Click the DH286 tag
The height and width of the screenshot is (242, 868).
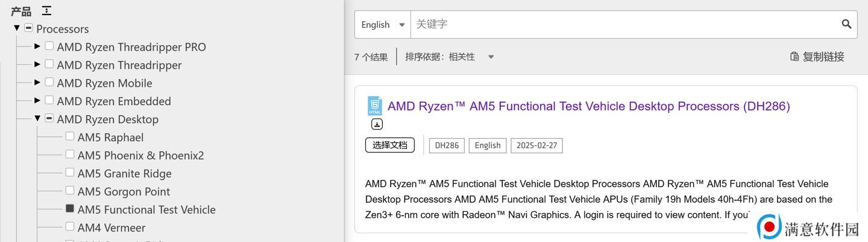click(x=447, y=145)
